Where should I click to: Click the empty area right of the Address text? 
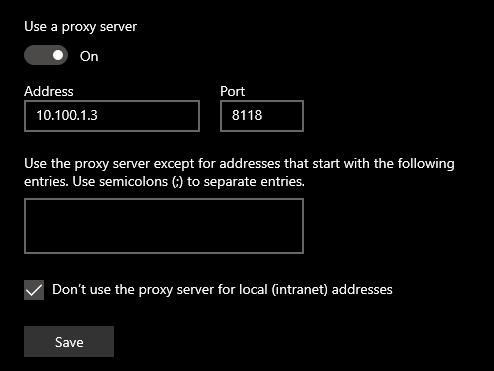click(148, 116)
